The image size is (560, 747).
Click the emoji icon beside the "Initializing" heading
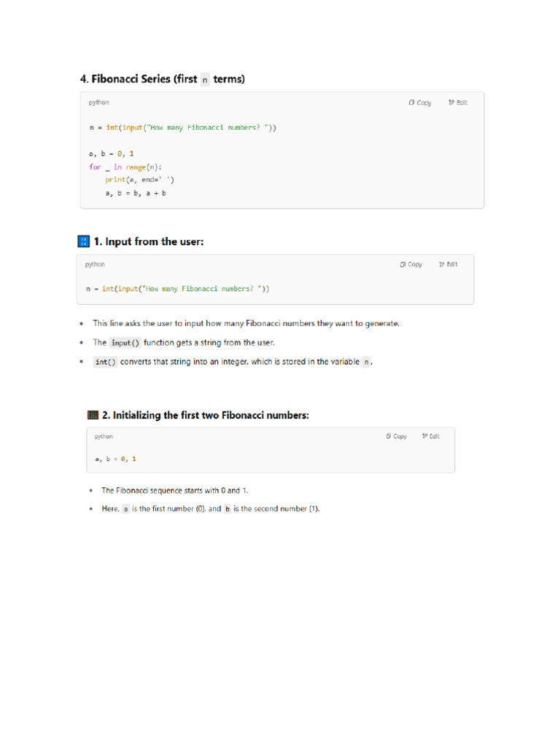point(93,415)
